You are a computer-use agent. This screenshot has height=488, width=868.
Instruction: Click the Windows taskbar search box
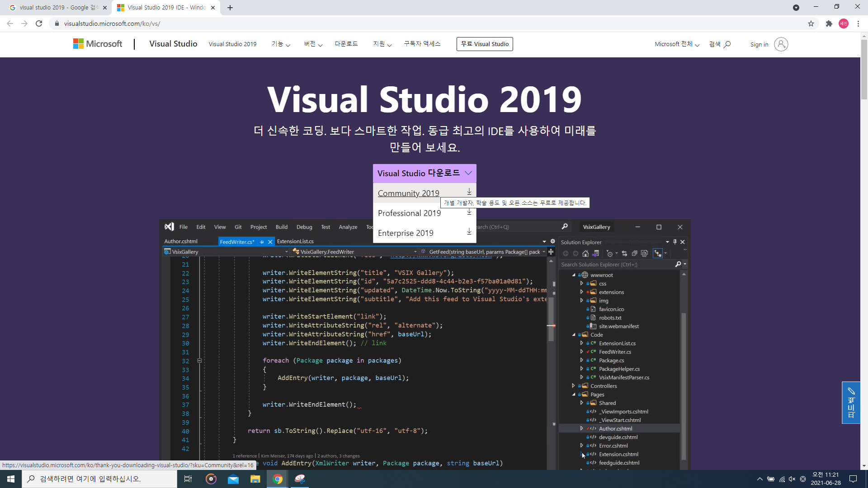[99, 479]
